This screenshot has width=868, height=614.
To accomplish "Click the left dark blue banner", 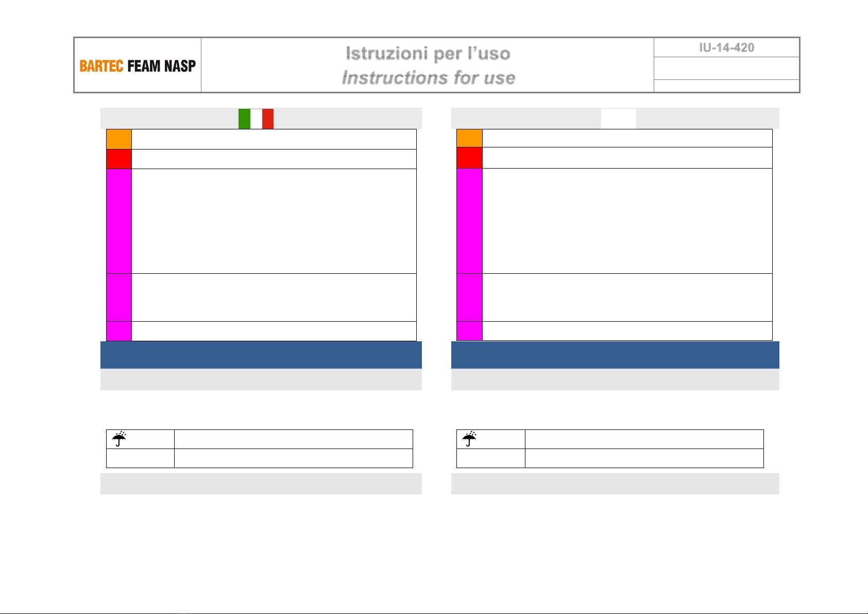I will click(x=261, y=355).
